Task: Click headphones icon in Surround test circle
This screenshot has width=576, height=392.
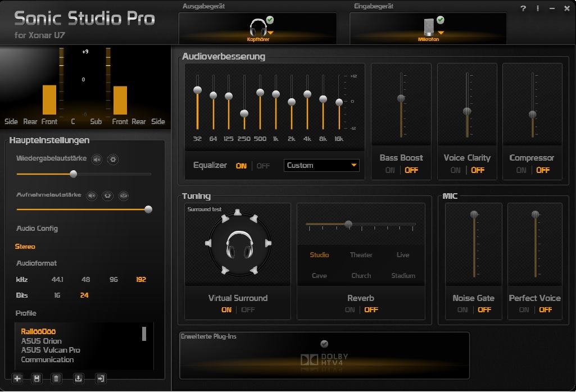Action: click(x=239, y=244)
